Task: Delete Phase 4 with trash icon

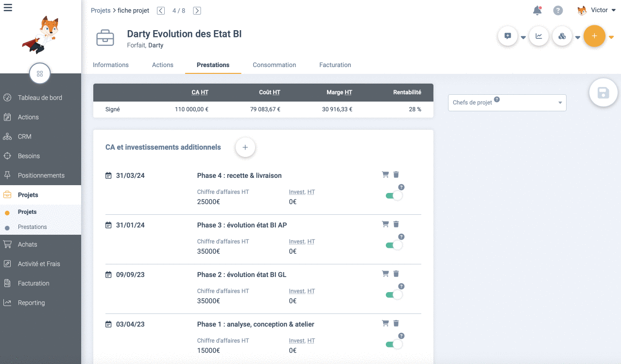Action: [396, 174]
